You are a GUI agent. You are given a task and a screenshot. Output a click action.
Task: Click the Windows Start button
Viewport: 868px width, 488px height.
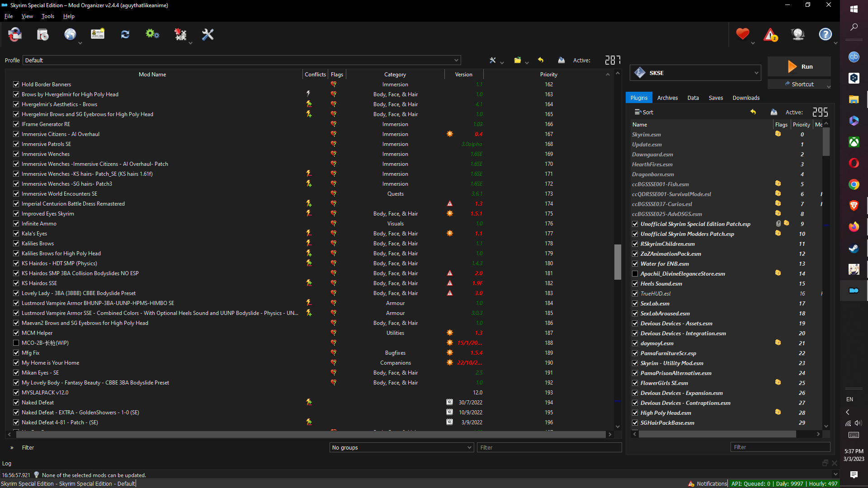tap(854, 9)
